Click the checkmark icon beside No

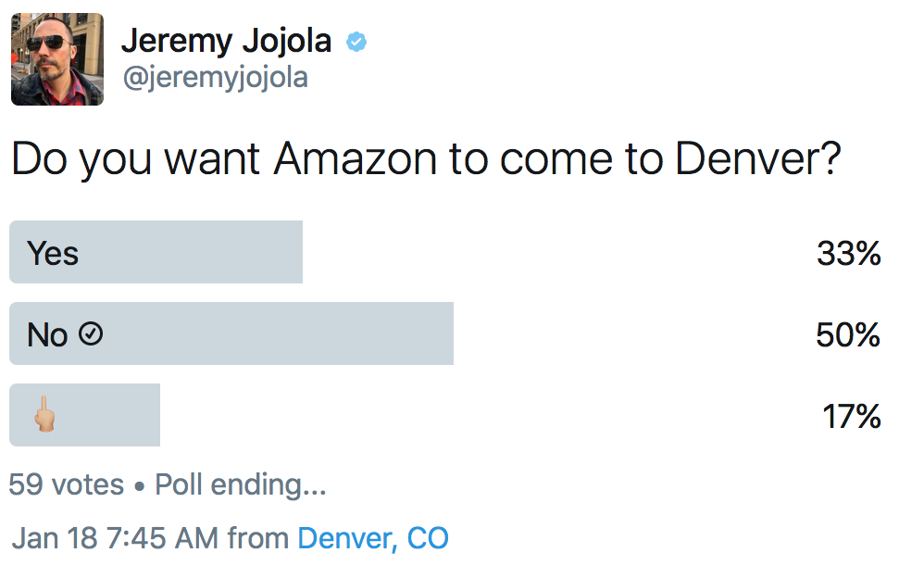click(x=91, y=333)
